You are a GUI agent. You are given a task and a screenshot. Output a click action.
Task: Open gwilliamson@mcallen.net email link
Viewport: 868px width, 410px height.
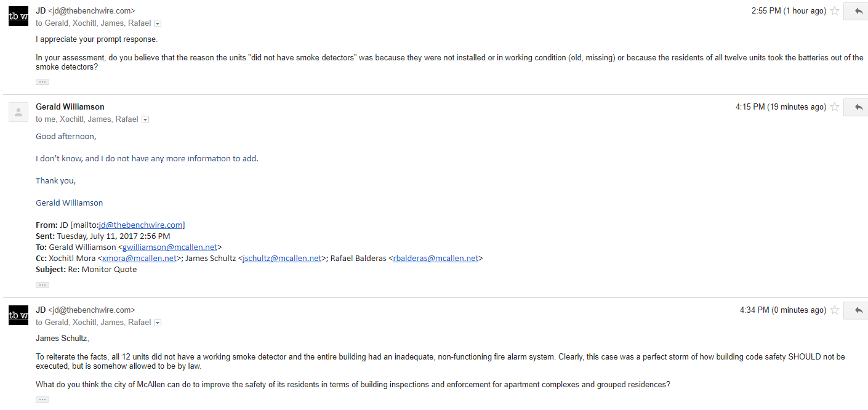click(x=170, y=247)
